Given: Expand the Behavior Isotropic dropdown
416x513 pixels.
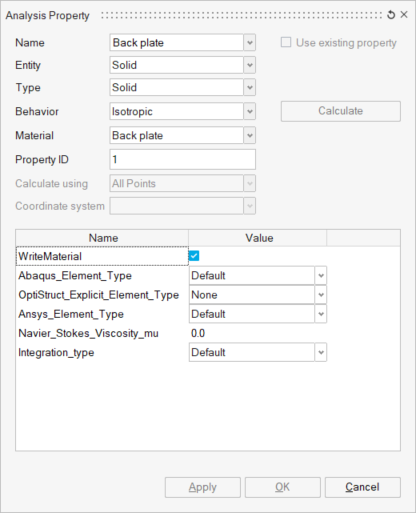Looking at the screenshot, I should tap(250, 111).
